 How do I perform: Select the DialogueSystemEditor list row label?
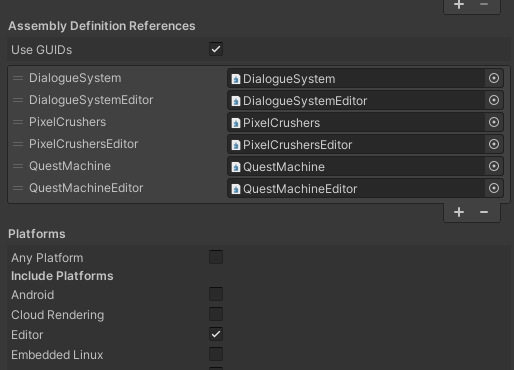coord(91,100)
